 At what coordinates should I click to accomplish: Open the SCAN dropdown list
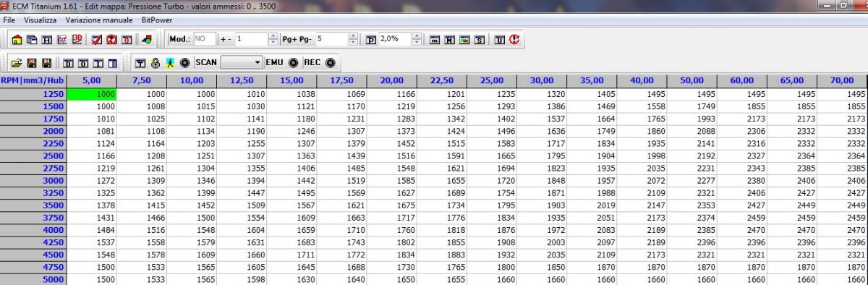(242, 63)
